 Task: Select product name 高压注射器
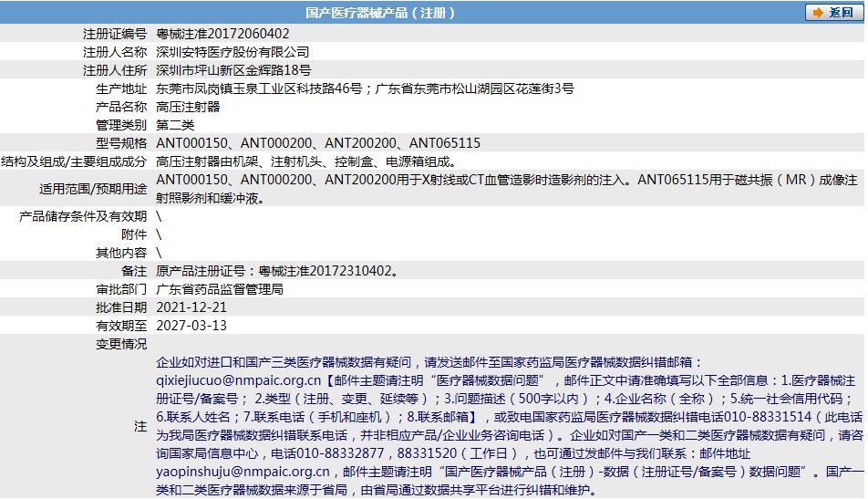pos(188,107)
